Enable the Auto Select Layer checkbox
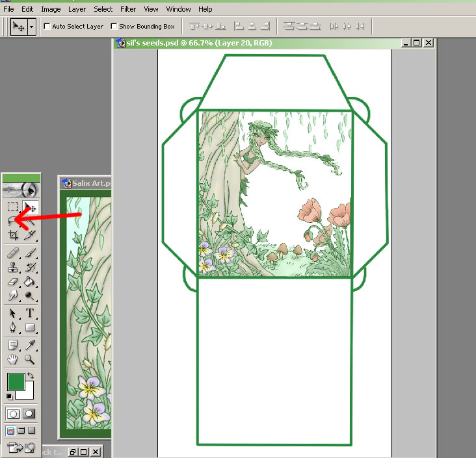476x458 pixels. pos(47,27)
